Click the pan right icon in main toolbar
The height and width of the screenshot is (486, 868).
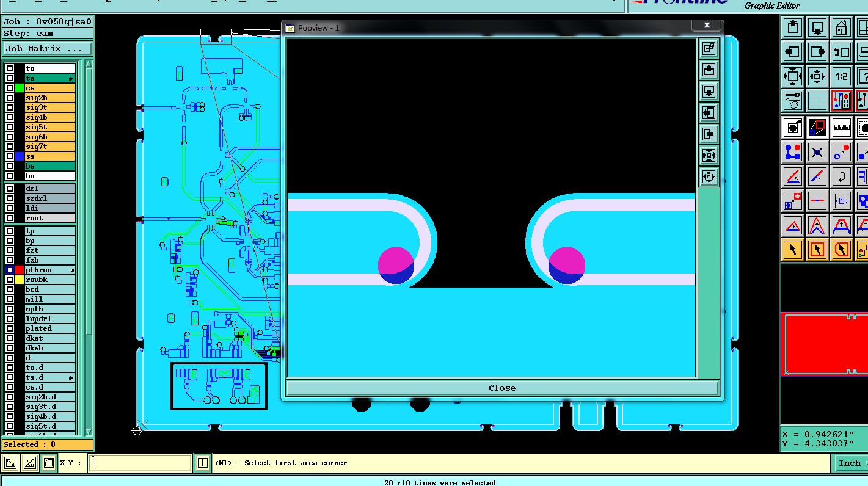(817, 52)
